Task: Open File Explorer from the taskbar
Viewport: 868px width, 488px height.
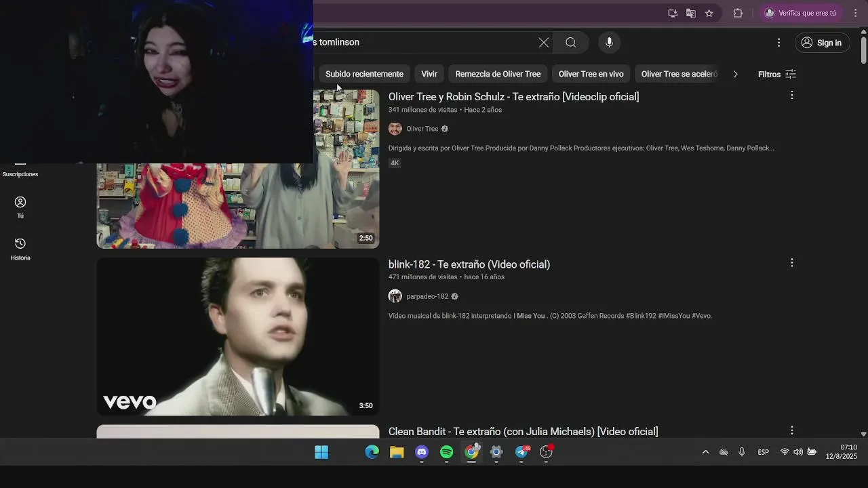Action: point(397,452)
